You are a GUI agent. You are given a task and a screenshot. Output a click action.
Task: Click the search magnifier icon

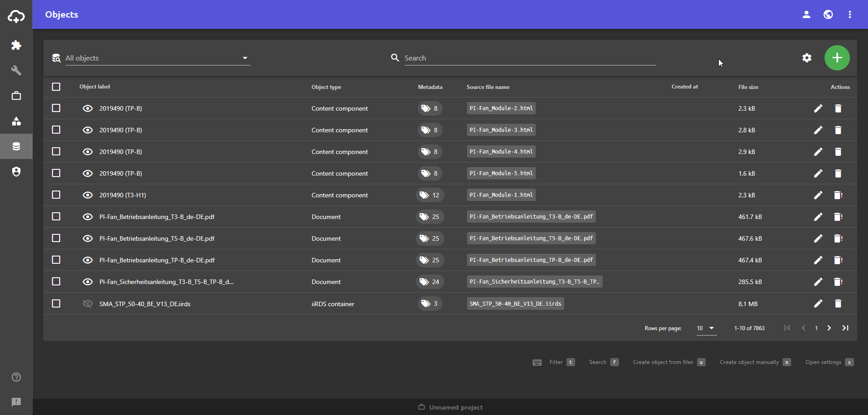(x=395, y=58)
